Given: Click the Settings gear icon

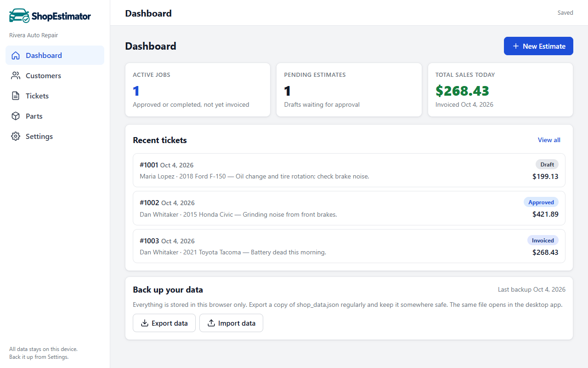Looking at the screenshot, I should 16,137.
